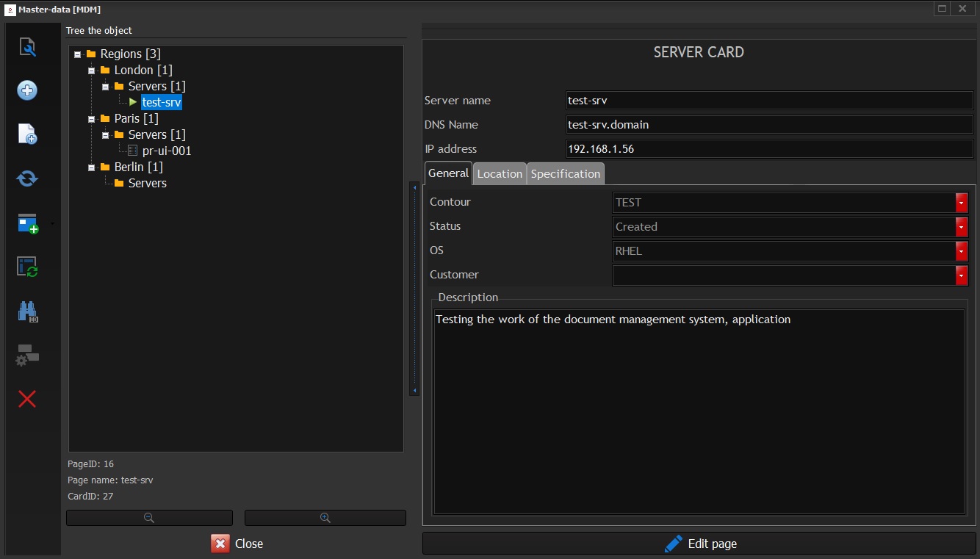Select pr-ui-001 in the object tree
The image size is (980, 559).
[167, 151]
